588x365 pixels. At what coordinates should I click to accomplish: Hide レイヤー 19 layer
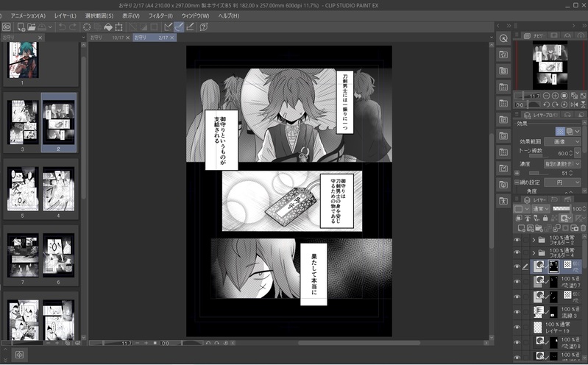517,327
